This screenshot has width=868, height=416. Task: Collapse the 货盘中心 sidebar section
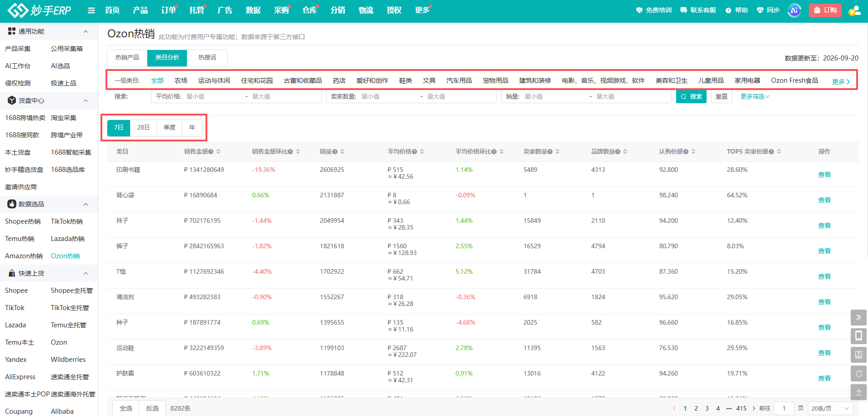(x=85, y=100)
